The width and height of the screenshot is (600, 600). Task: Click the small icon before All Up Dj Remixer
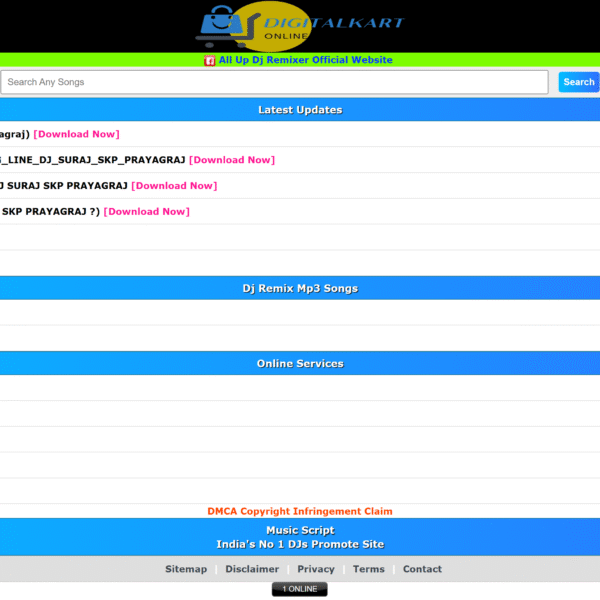pos(210,61)
